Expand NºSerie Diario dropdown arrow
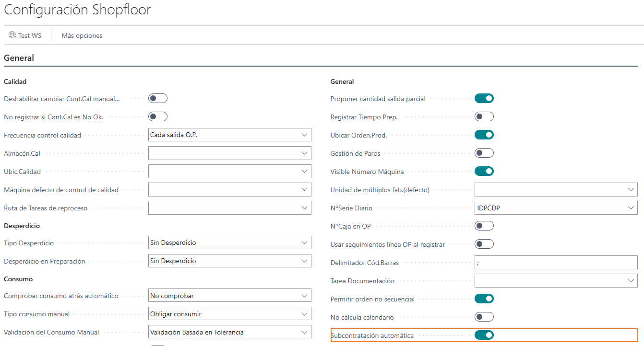The width and height of the screenshot is (644, 346). click(x=631, y=208)
